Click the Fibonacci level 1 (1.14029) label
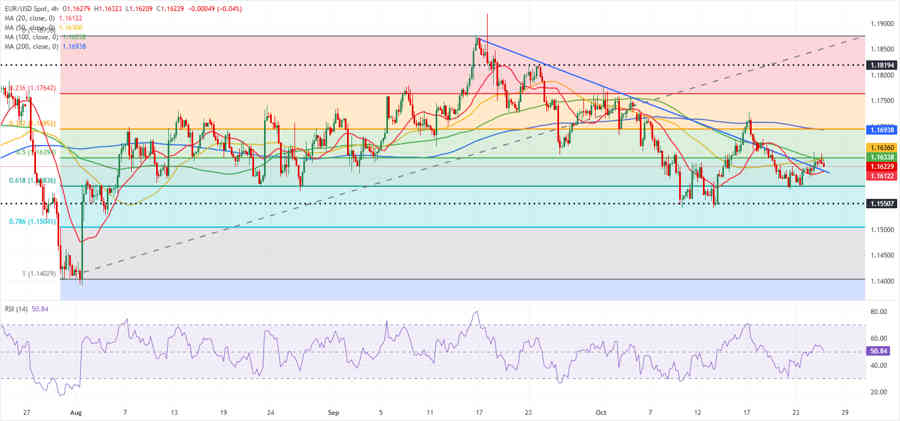The width and height of the screenshot is (900, 421). [x=28, y=274]
